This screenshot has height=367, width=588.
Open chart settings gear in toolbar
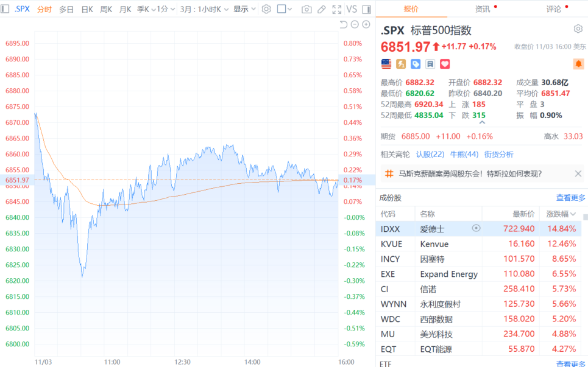click(x=266, y=9)
